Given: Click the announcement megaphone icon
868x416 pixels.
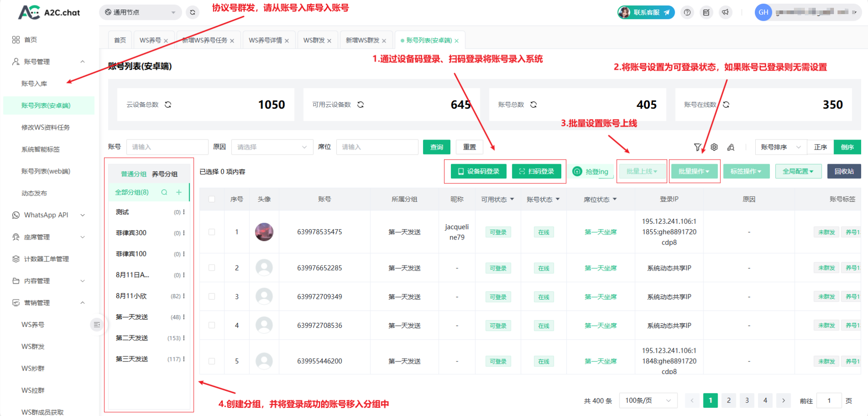Looking at the screenshot, I should 725,12.
